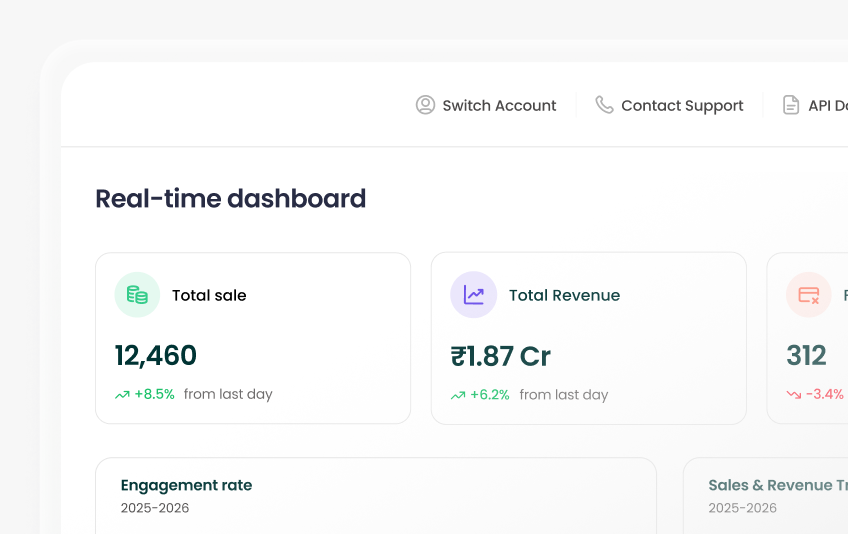Click the green trend arrow beside +6.2%

coord(458,395)
